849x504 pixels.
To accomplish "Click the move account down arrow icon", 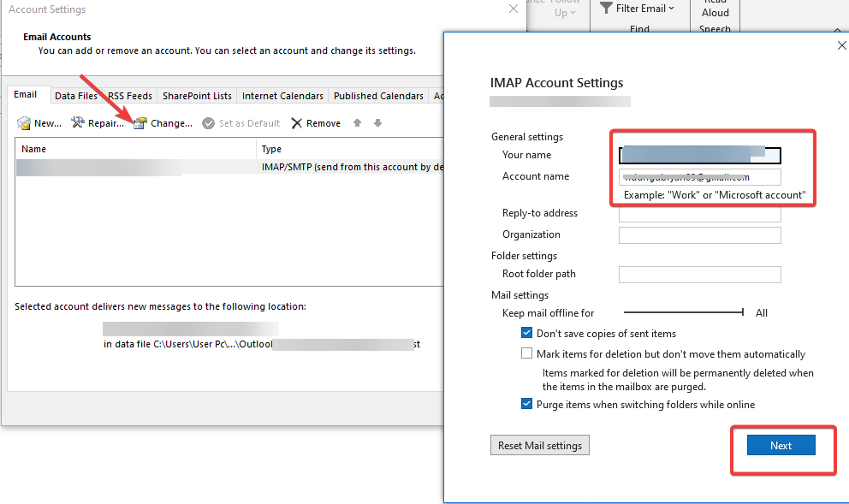I will coord(377,122).
